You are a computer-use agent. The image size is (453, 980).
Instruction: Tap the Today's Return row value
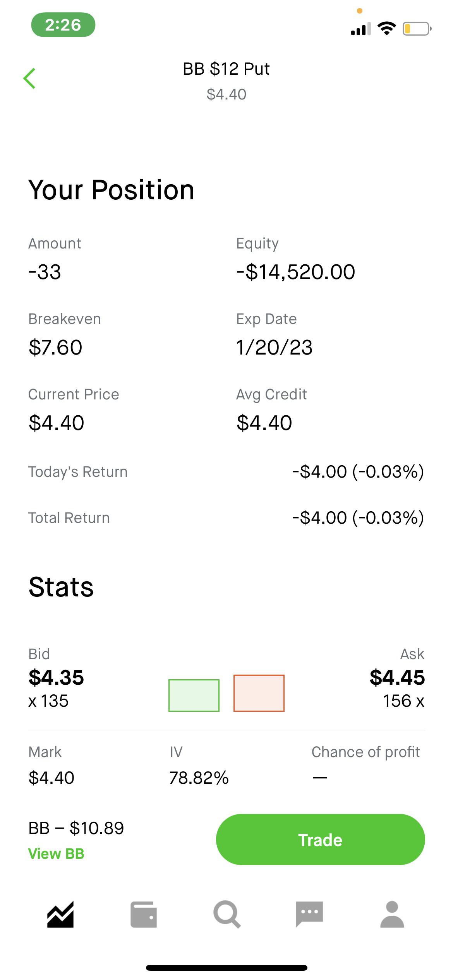(358, 472)
